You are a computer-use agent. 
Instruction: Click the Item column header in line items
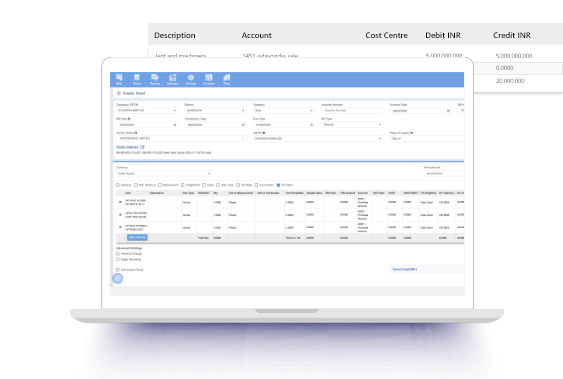(128, 193)
